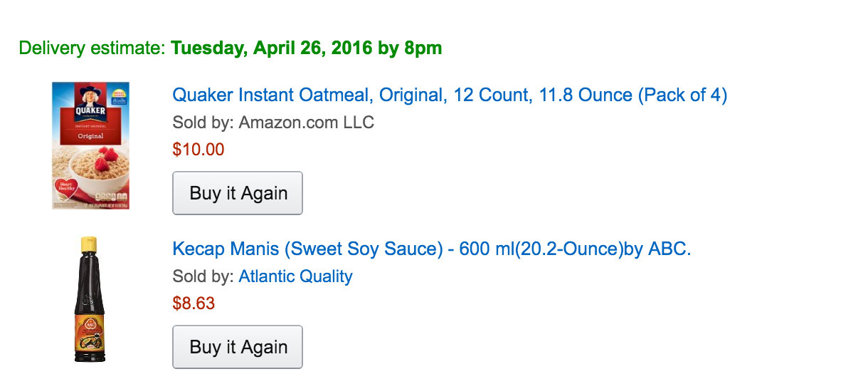Image resolution: width=868 pixels, height=379 pixels.
Task: Visit the Atlantic Quality seller page
Action: [295, 276]
